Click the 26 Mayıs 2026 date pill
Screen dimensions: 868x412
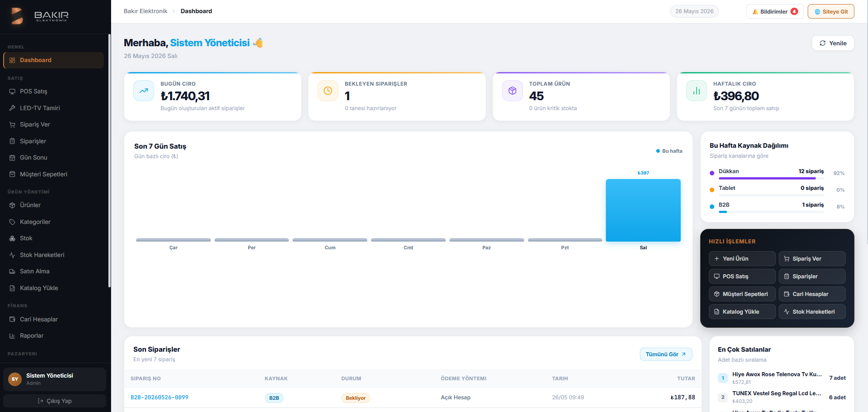(694, 11)
